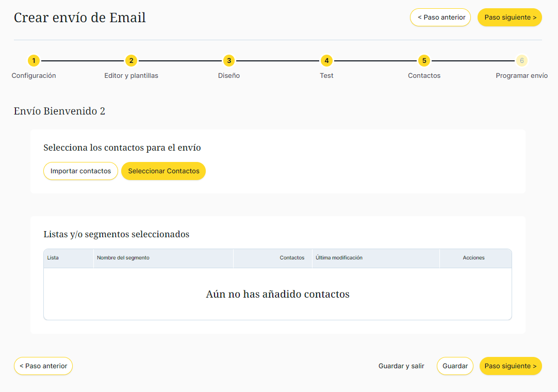Click the faded step 6 circle
This screenshot has width=558, height=392.
pyautogui.click(x=521, y=61)
